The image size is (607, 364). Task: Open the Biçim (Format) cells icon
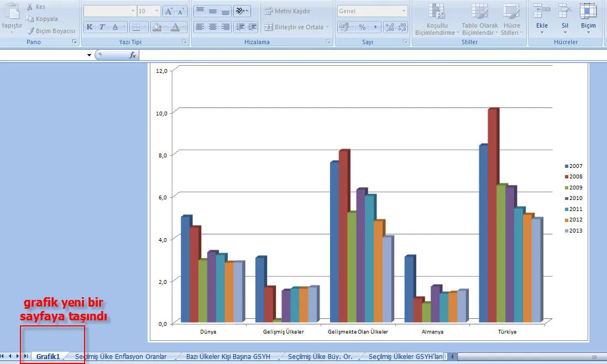point(588,11)
